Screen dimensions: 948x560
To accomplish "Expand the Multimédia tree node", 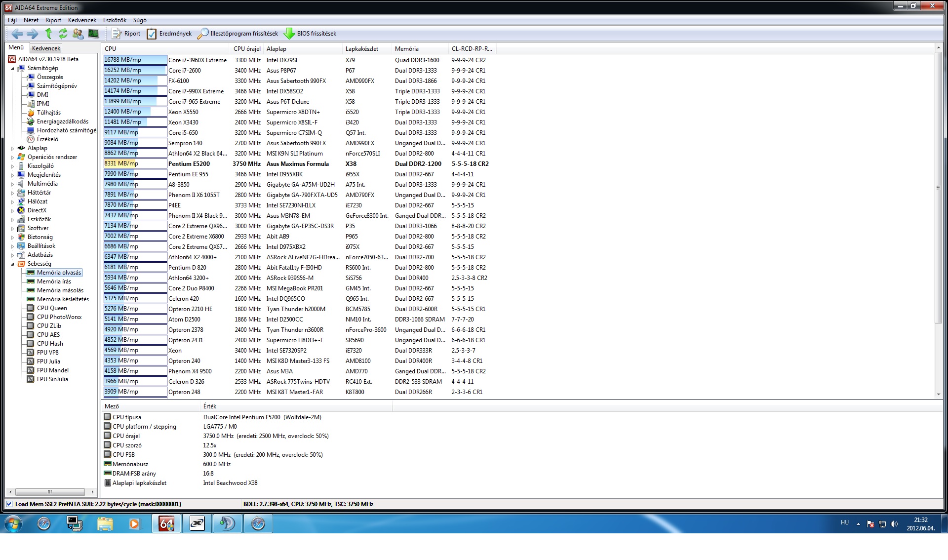I will pyautogui.click(x=12, y=184).
